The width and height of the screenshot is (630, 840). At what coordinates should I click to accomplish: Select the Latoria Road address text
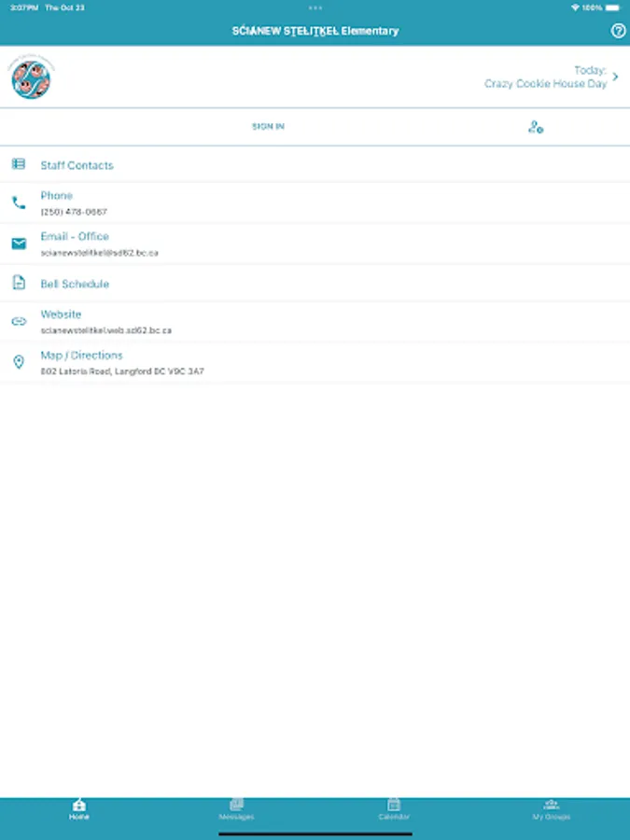click(122, 371)
